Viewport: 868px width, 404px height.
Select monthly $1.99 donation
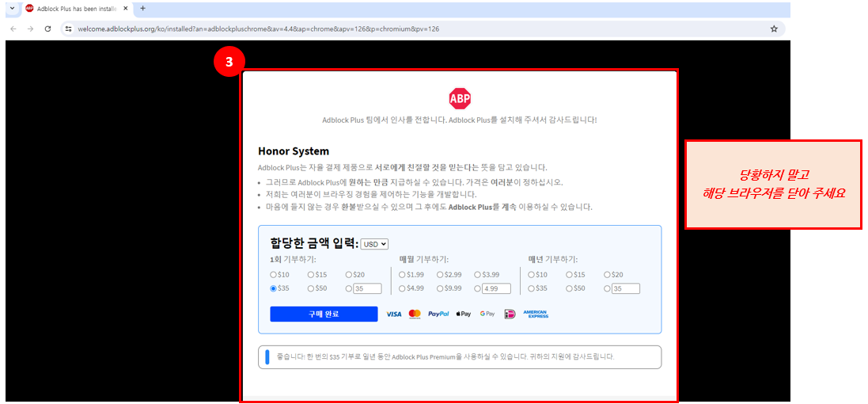coord(402,275)
